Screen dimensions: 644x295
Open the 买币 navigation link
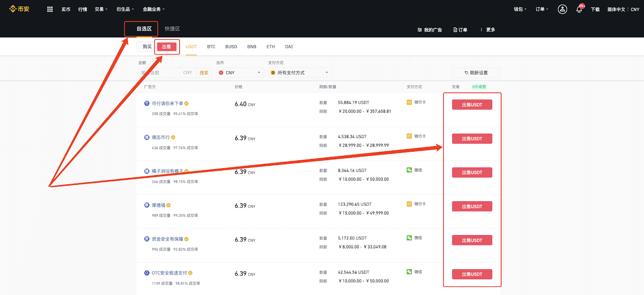pyautogui.click(x=66, y=9)
